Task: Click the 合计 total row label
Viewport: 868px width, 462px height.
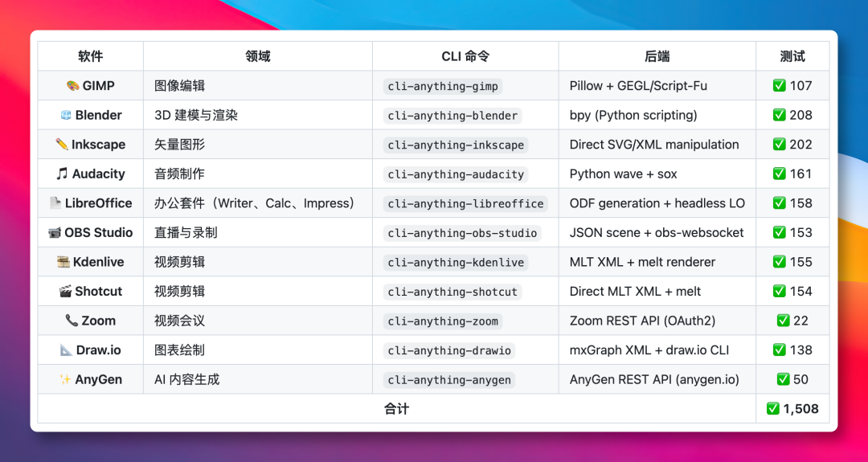Action: pyautogui.click(x=397, y=409)
